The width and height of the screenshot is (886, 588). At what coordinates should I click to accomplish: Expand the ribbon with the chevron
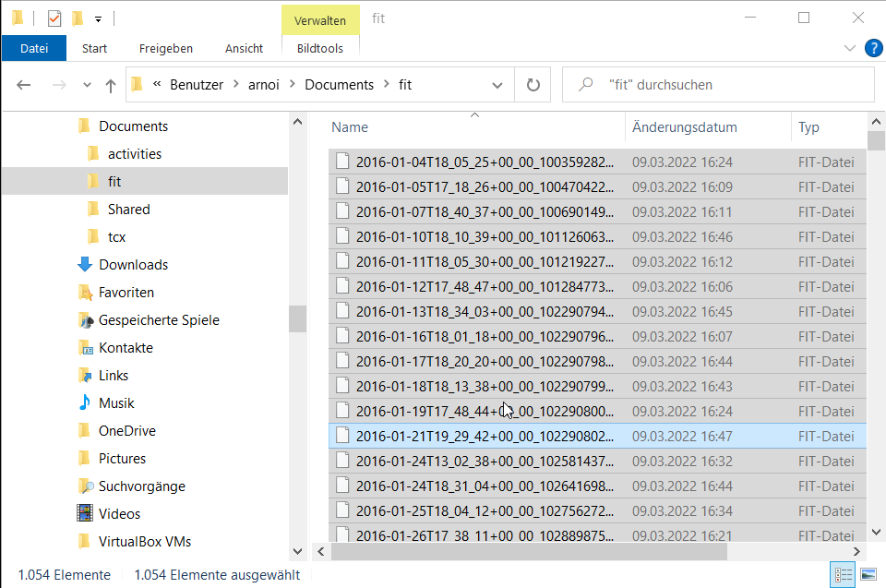850,48
